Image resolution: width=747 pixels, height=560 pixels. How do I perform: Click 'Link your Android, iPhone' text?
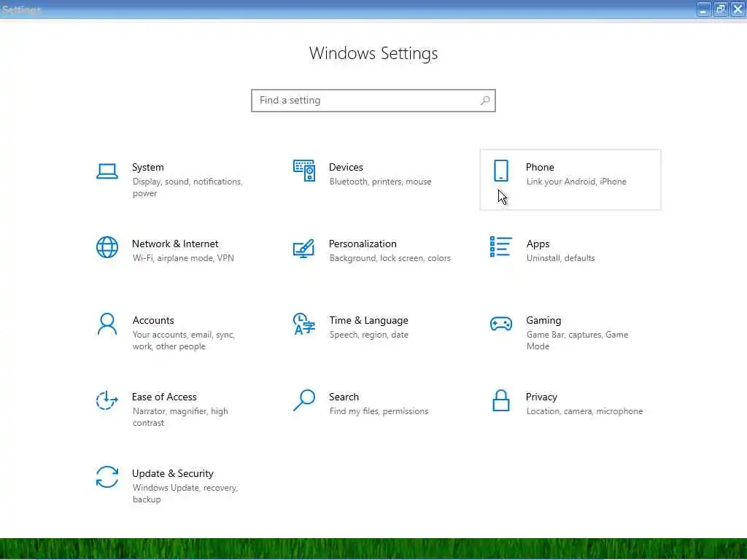[x=576, y=182]
